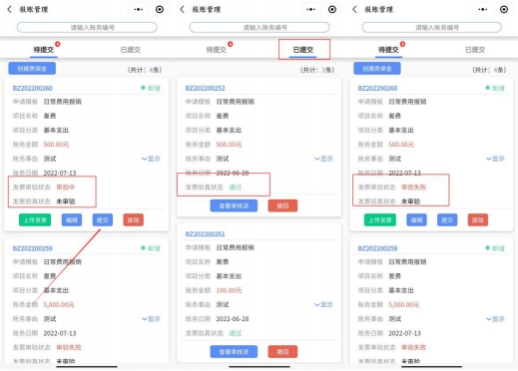Expand 显示 on BZ202200260 in left screen
This screenshot has height=371, width=518.
click(151, 159)
